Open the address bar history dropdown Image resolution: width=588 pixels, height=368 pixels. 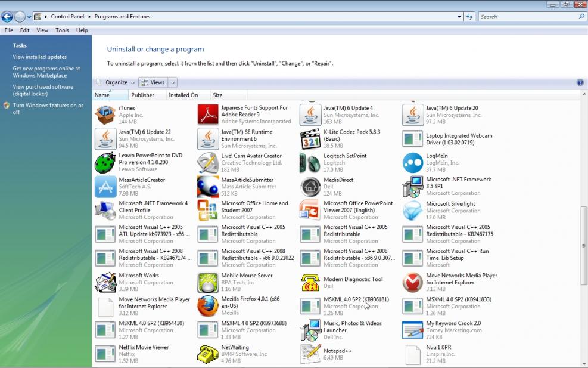(459, 17)
